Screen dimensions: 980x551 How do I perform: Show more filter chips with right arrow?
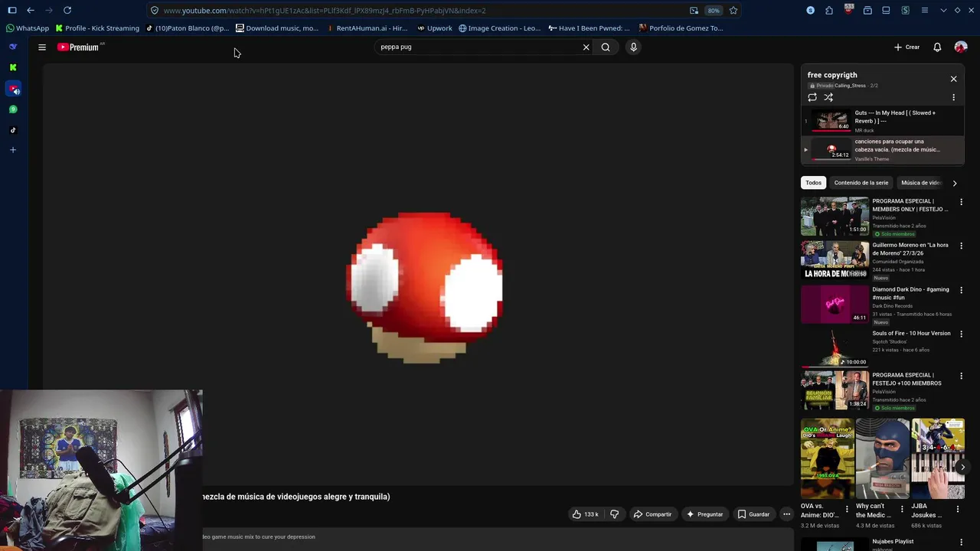pyautogui.click(x=954, y=183)
